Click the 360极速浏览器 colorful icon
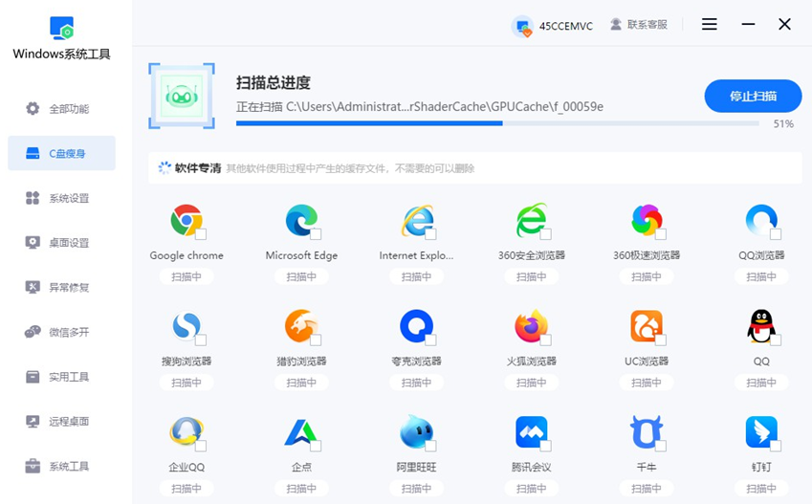The image size is (812, 504). coord(647,220)
